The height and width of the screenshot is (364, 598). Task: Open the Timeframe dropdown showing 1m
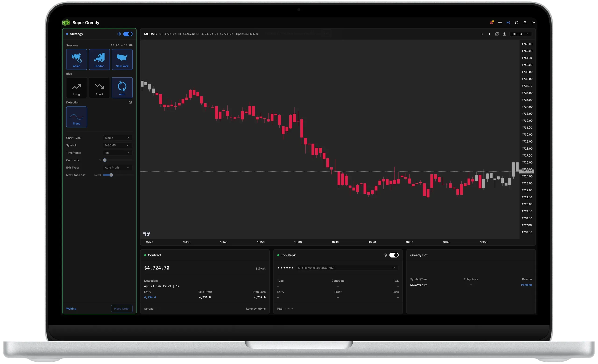(117, 153)
